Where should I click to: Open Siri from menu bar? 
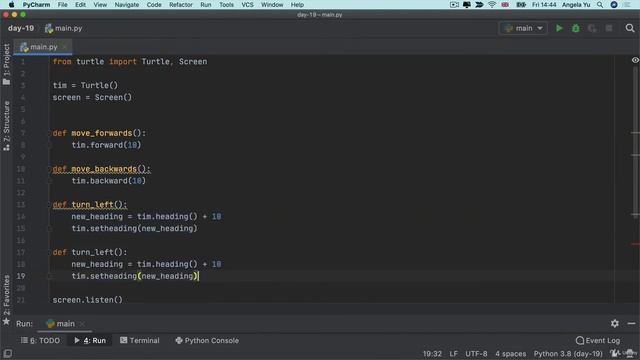coord(614,5)
